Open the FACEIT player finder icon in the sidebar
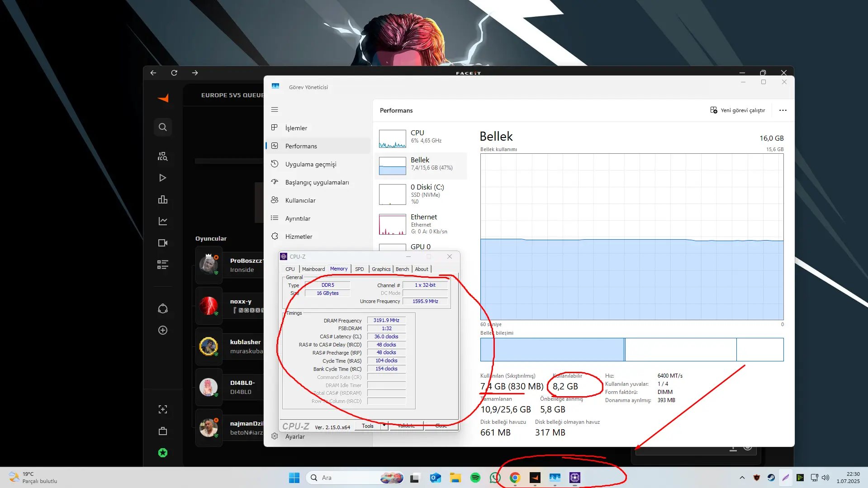868x488 pixels. pyautogui.click(x=163, y=156)
